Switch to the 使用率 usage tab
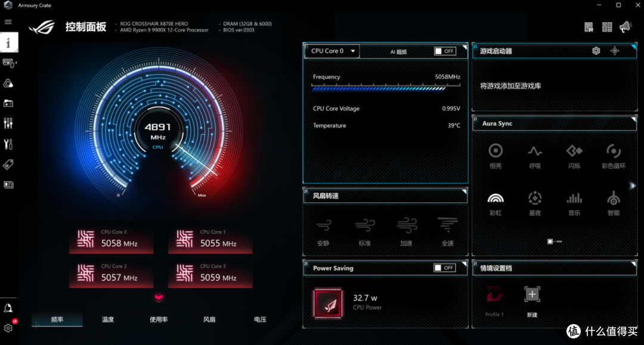 pyautogui.click(x=159, y=319)
